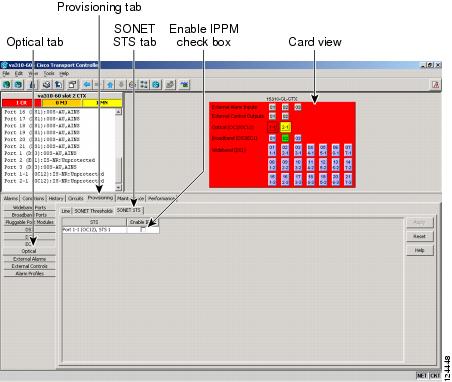Screen dimensions: 452x382
Task: Click scroll-up arrow of port list
Action: (118, 112)
